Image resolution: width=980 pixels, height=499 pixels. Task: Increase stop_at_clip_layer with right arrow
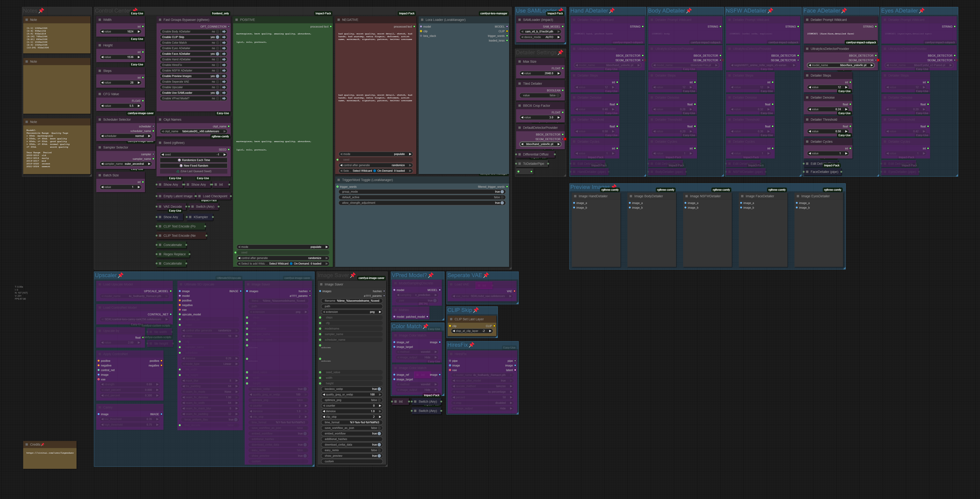tap(490, 331)
